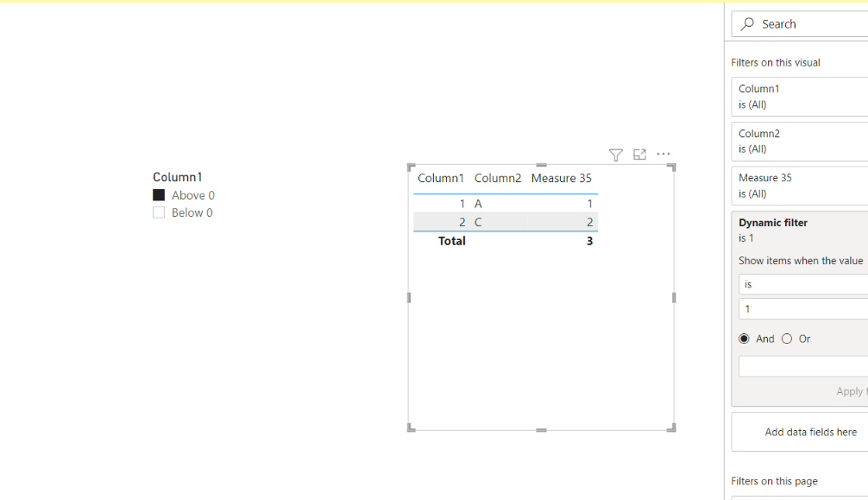Select the And radio button
This screenshot has height=500, width=868.
pos(744,339)
